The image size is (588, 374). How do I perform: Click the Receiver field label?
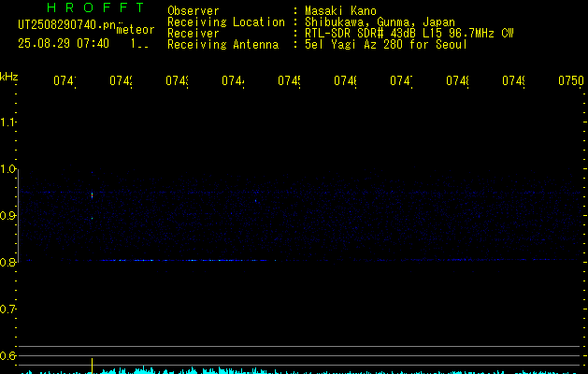coord(194,34)
